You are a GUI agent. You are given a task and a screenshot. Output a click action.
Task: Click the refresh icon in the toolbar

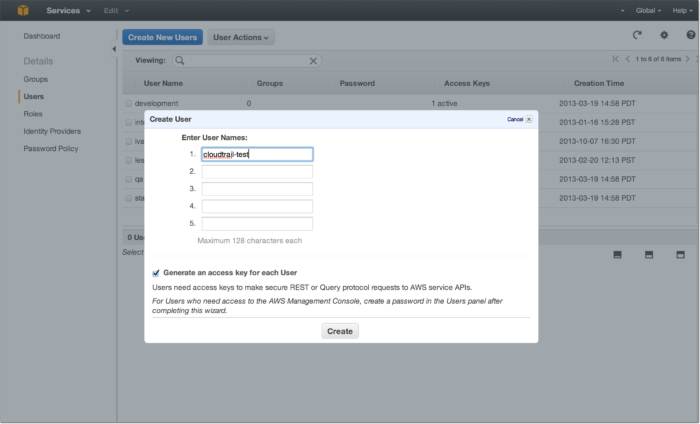coord(638,36)
